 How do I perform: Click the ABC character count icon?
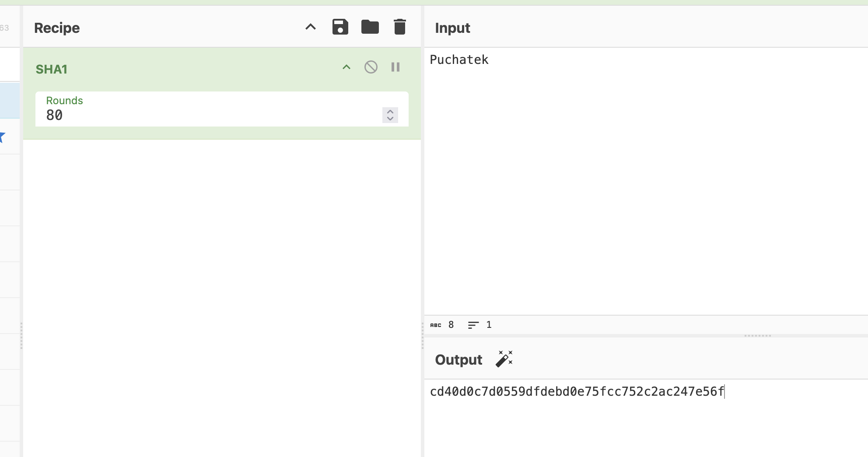(x=435, y=325)
